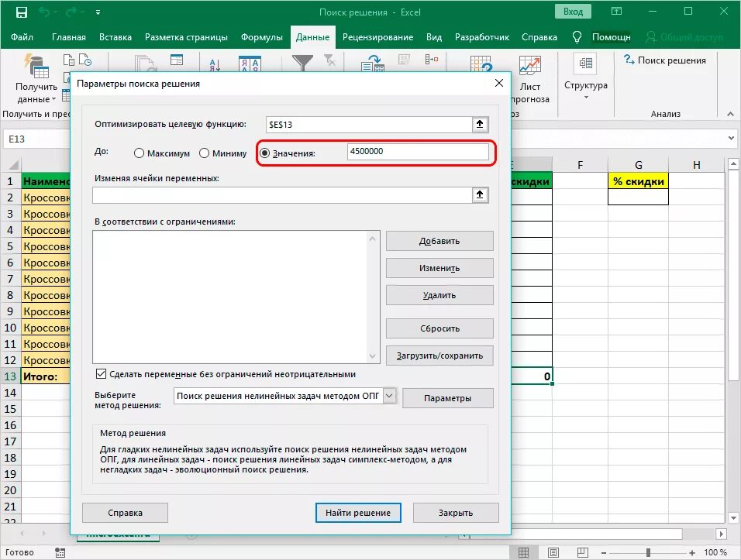This screenshot has width=741, height=560.
Task: Click the Изменить button
Action: pos(439,268)
